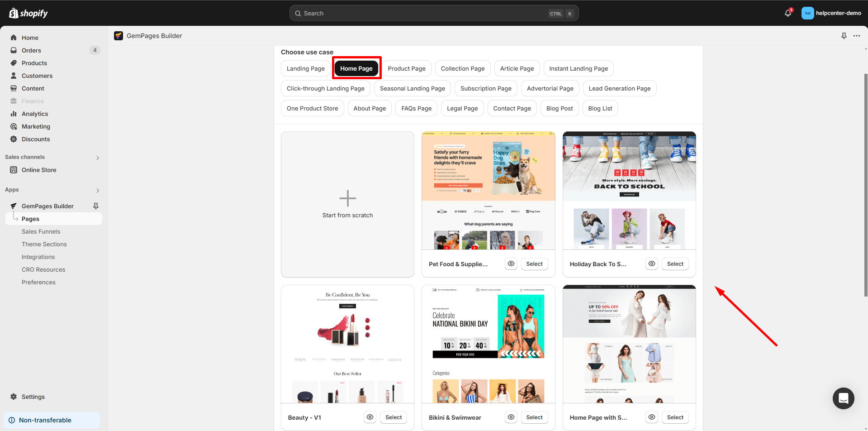Open the chat support bubble
Viewport: 868px width, 431px height.
(x=843, y=398)
